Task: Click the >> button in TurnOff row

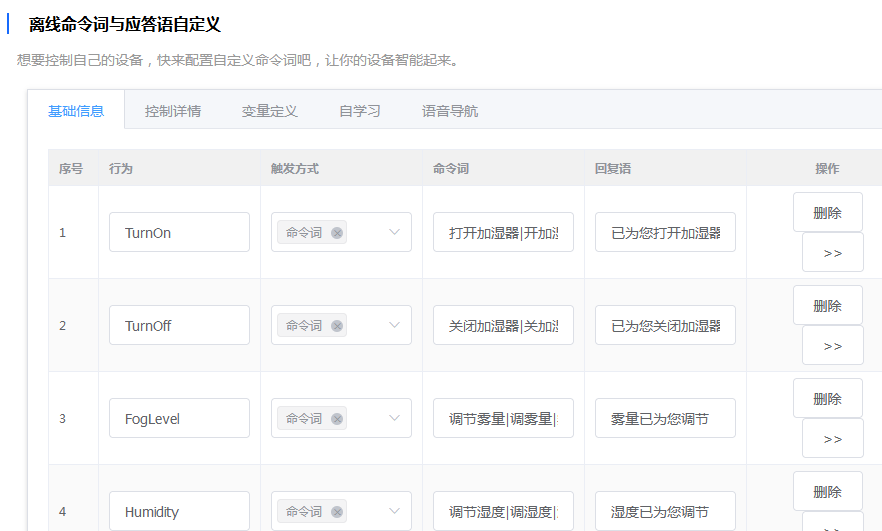Action: [832, 345]
